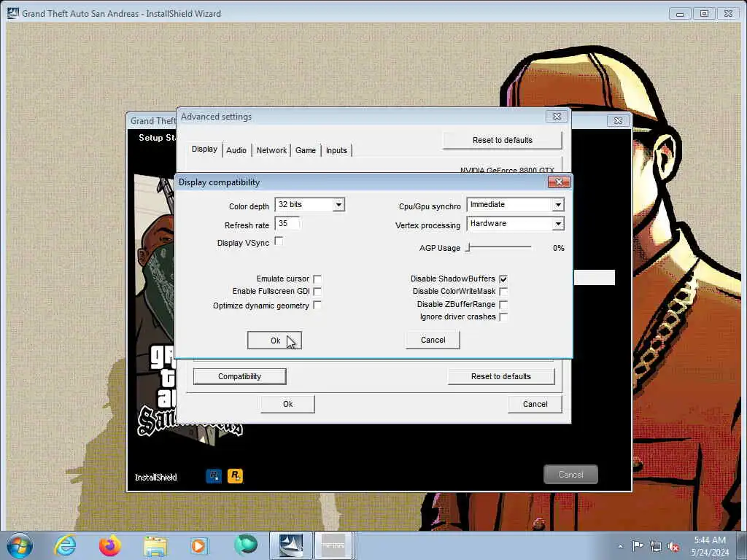Open Firefox from the taskbar
The width and height of the screenshot is (747, 560).
click(110, 545)
